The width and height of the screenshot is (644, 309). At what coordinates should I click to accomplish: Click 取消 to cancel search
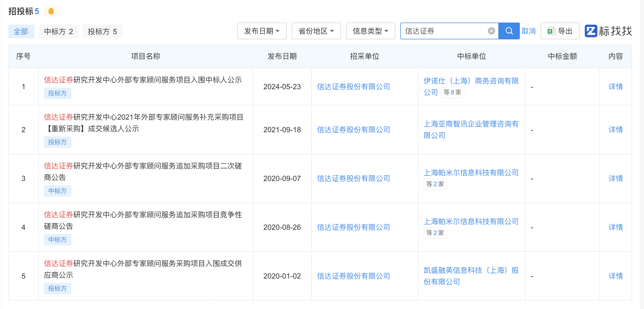[x=528, y=31]
